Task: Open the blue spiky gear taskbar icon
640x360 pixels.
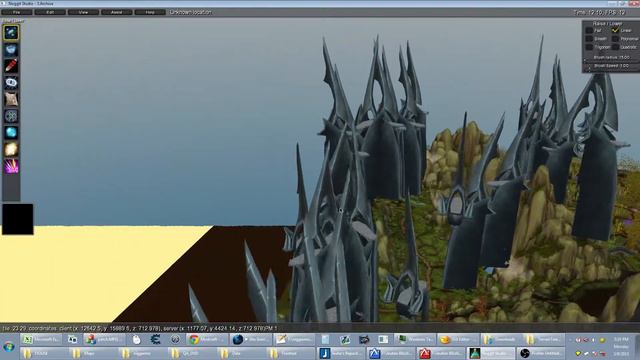Action: tap(156, 339)
